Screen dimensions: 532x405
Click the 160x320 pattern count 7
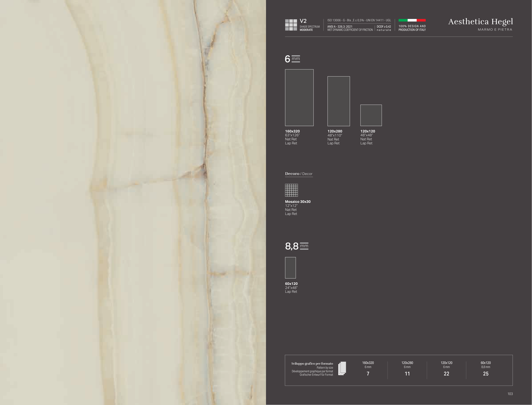click(368, 374)
